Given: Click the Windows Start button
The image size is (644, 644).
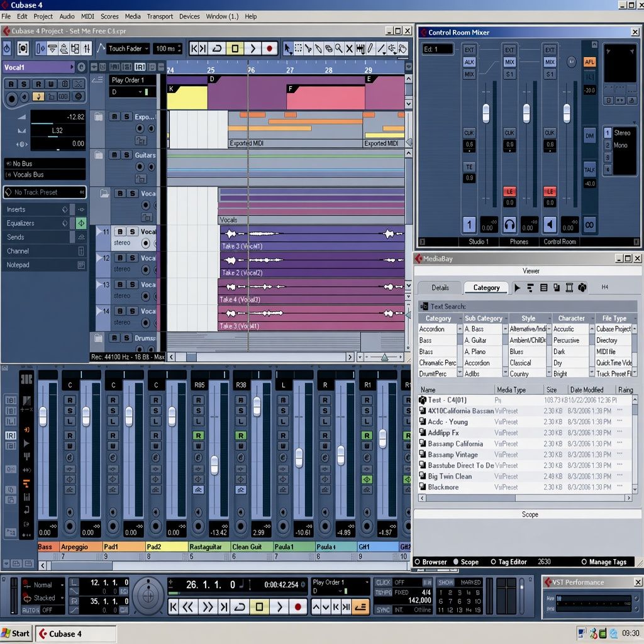Looking at the screenshot, I should [x=16, y=633].
